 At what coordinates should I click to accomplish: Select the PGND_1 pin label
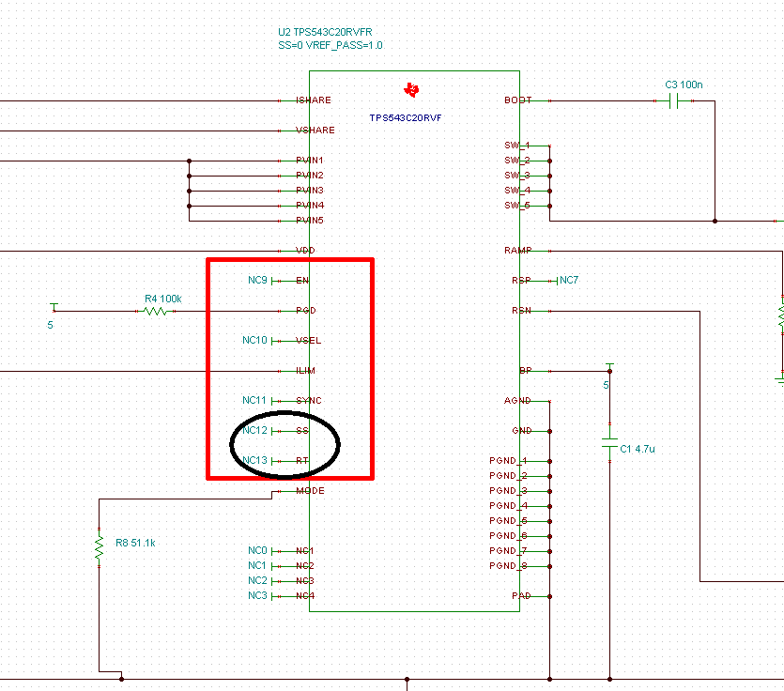[508, 460]
